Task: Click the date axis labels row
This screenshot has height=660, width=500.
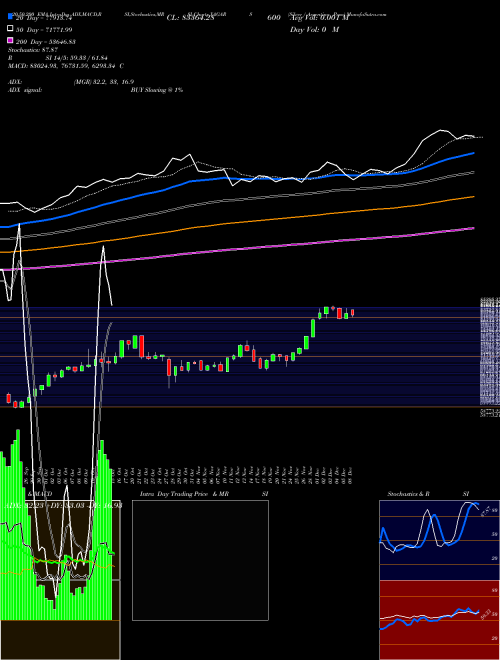Action: tap(187, 475)
